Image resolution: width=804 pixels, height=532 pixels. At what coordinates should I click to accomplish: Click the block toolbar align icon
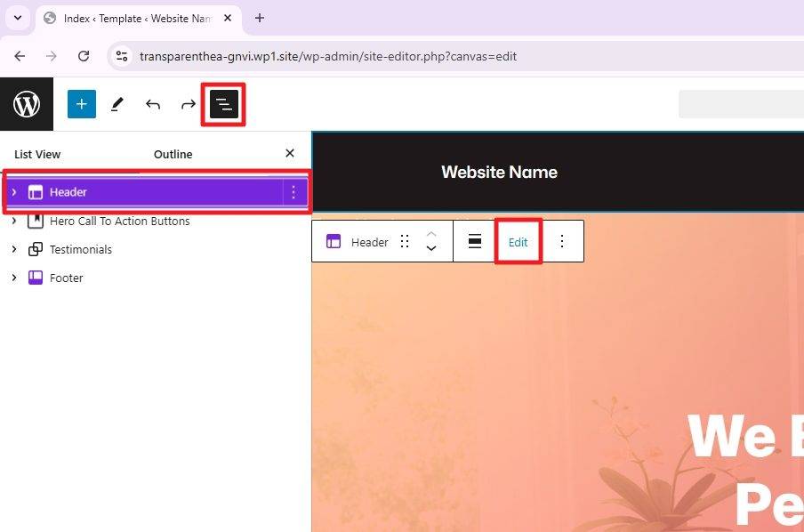click(x=475, y=241)
